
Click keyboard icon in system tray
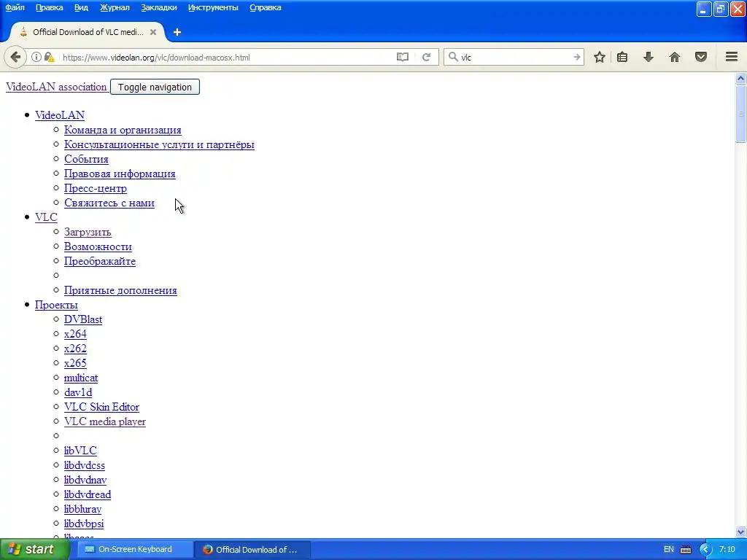[x=686, y=550]
